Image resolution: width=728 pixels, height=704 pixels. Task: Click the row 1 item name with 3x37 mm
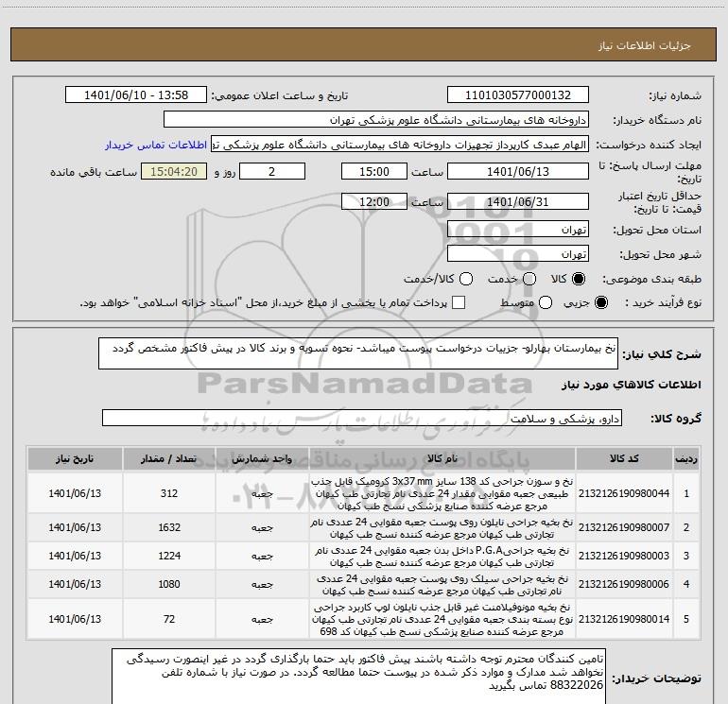click(x=442, y=493)
